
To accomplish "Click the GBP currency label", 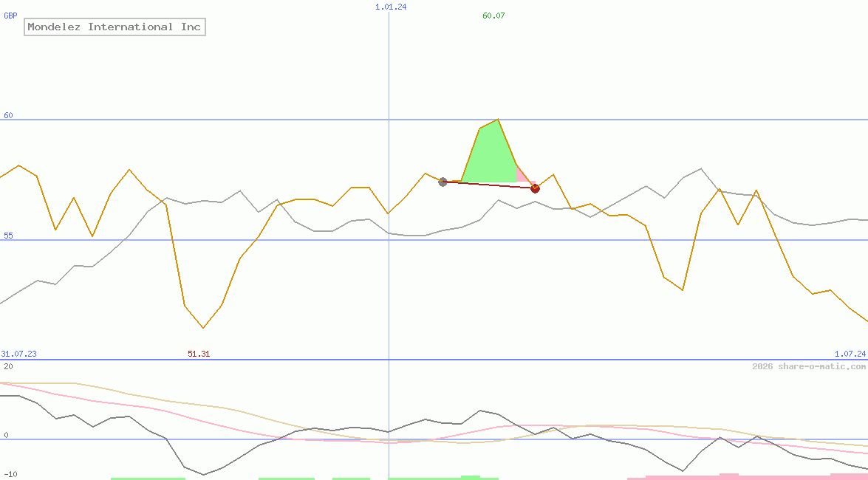I will pos(10,16).
